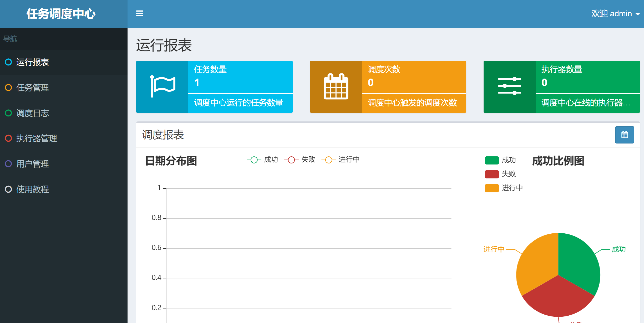Open 运行报表 in the sidebar

click(64, 62)
